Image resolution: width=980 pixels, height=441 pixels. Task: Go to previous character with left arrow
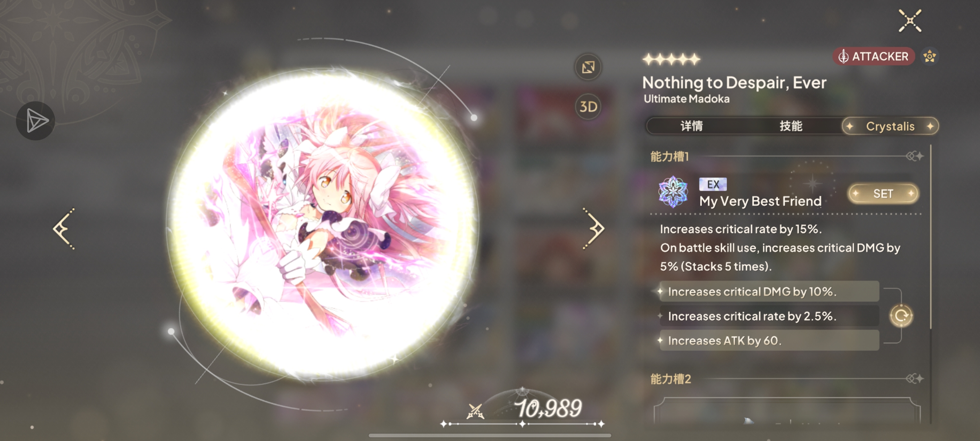[x=64, y=229]
